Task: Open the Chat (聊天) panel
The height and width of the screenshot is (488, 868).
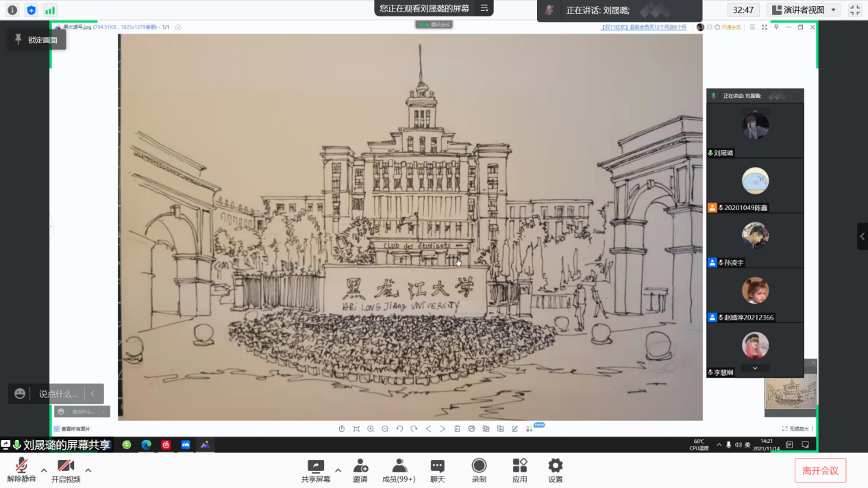Action: [x=437, y=467]
